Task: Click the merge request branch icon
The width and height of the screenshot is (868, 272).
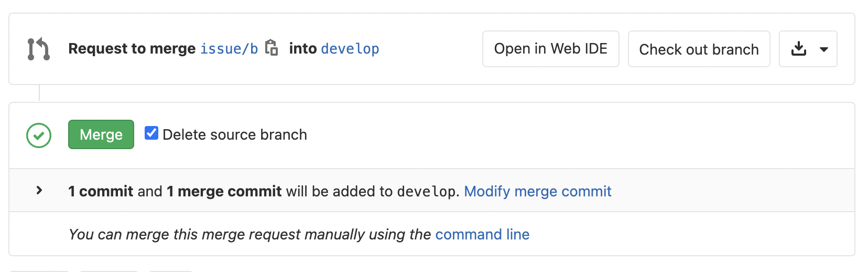Action: 38,49
